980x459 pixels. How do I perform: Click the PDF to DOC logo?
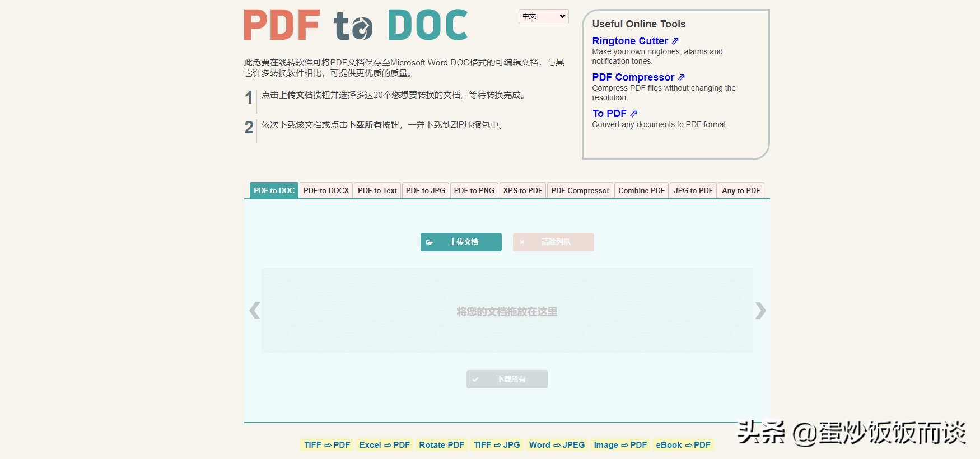tap(356, 25)
